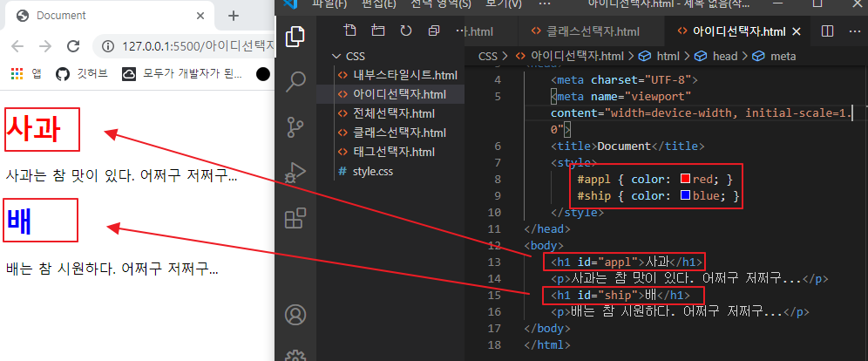Image resolution: width=868 pixels, height=361 pixels.
Task: Open the red color picker swatch
Action: pyautogui.click(x=685, y=179)
